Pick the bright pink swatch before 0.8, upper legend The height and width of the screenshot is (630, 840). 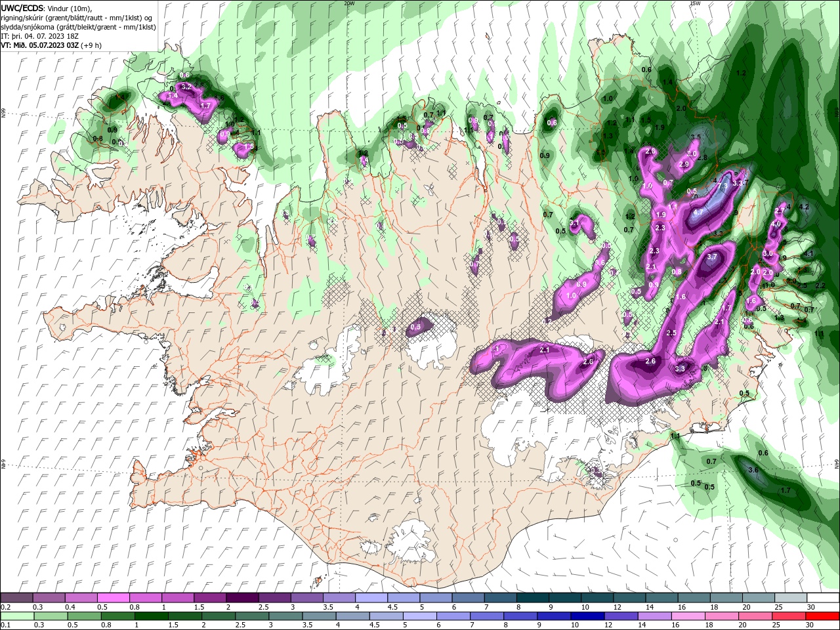[x=113, y=598]
